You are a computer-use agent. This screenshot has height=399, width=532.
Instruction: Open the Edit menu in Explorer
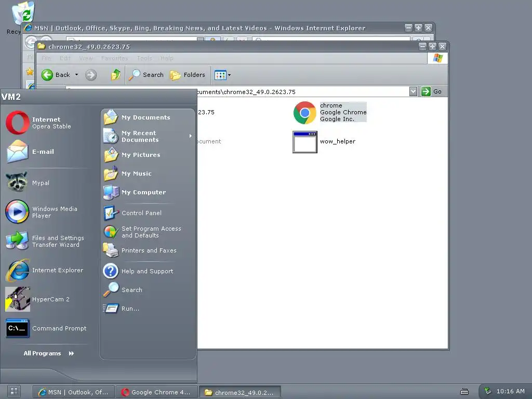[x=65, y=58]
